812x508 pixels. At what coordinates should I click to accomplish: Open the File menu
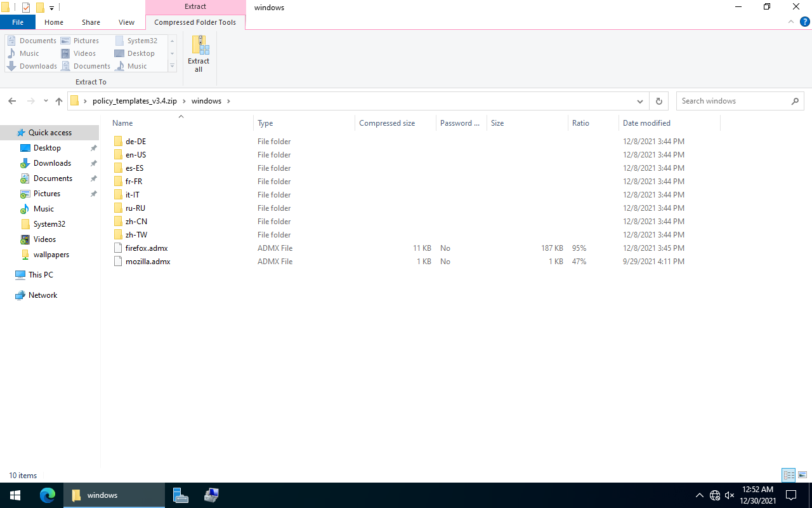click(x=18, y=22)
